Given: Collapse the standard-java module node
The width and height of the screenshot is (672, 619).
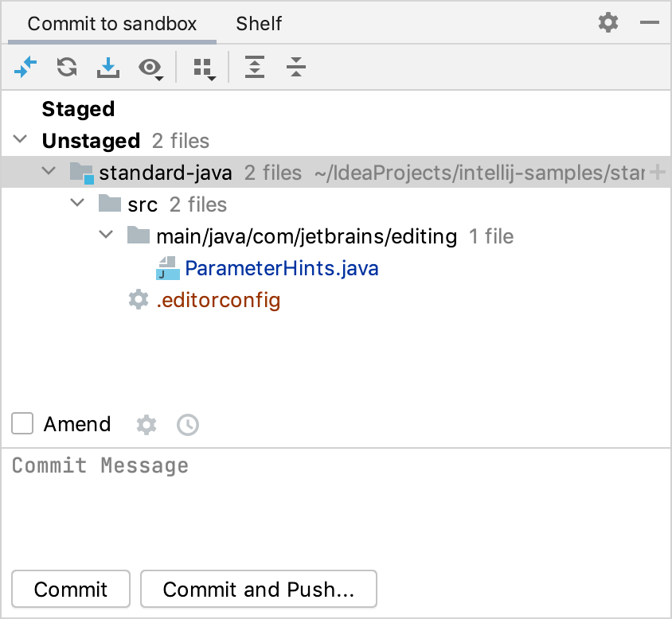Looking at the screenshot, I should click(x=49, y=171).
